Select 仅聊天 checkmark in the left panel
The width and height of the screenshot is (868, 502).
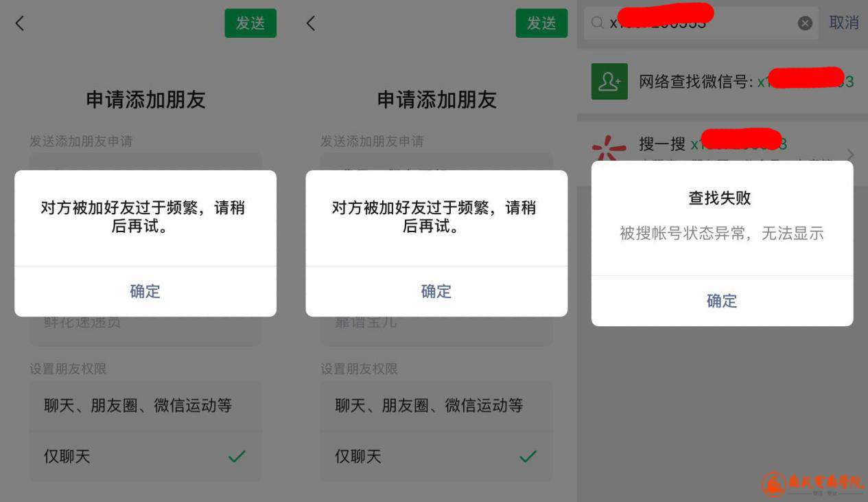pyautogui.click(x=237, y=456)
